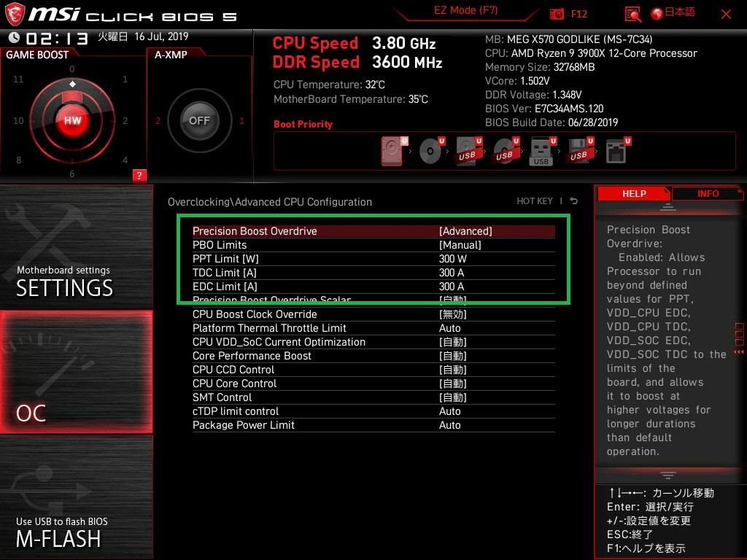
Task: Edit the TDC Limit 300 A field
Action: (x=451, y=273)
